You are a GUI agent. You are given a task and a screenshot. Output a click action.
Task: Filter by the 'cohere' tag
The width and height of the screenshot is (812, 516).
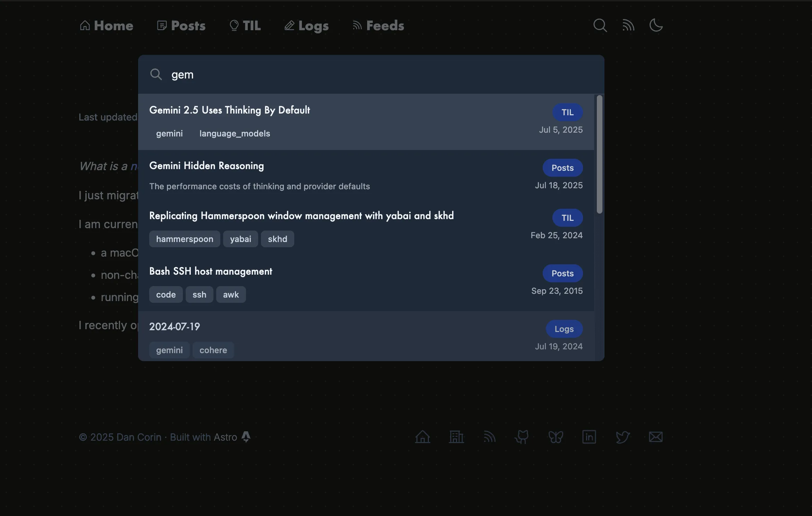213,350
